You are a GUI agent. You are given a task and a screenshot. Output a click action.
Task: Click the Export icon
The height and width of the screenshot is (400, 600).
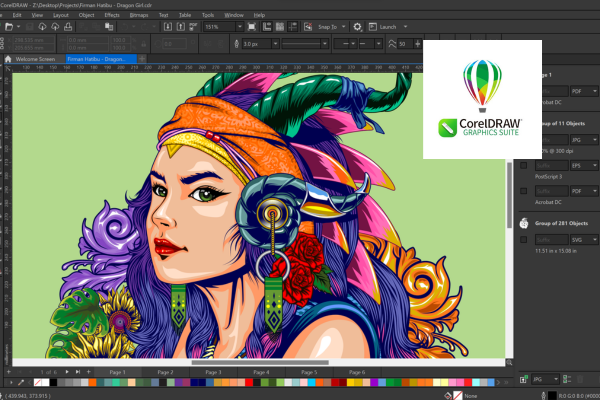(x=181, y=27)
